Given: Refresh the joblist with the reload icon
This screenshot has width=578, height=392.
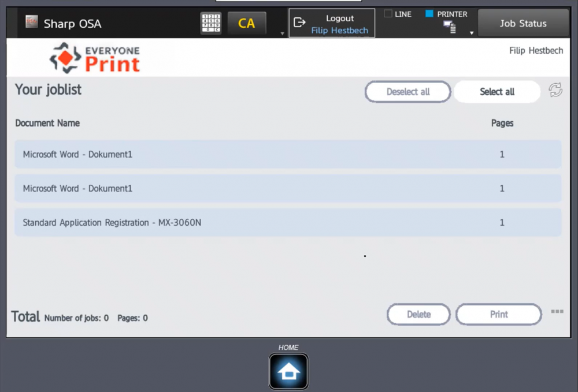Looking at the screenshot, I should (x=555, y=90).
